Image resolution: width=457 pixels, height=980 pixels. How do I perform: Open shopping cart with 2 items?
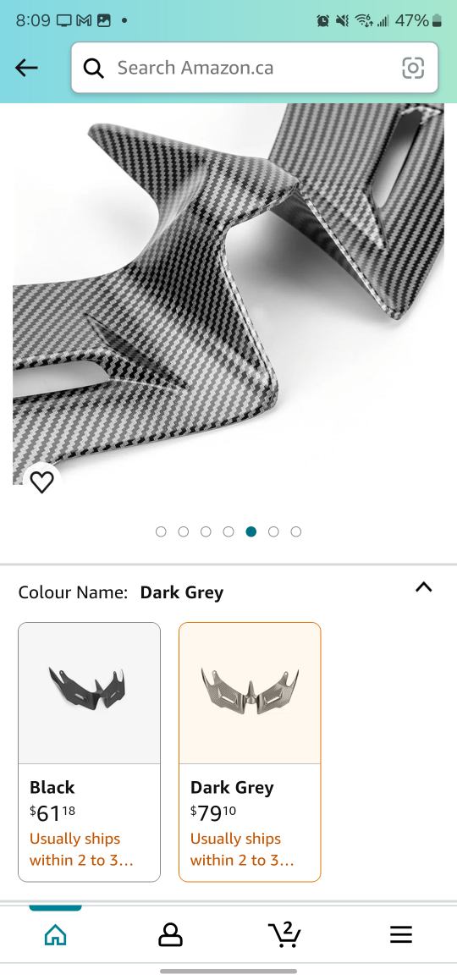285,934
